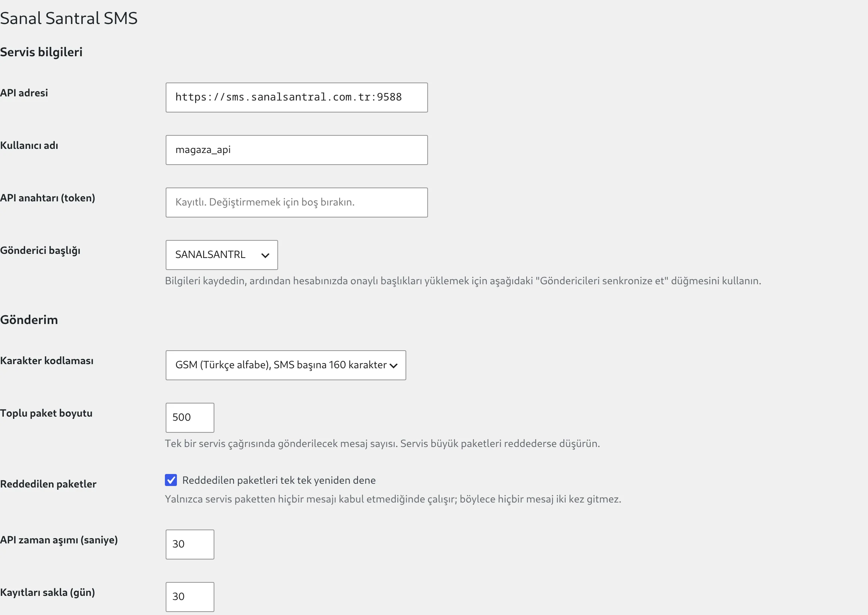The image size is (868, 615).
Task: Click the Kullanıcı adı label
Action: click(29, 145)
